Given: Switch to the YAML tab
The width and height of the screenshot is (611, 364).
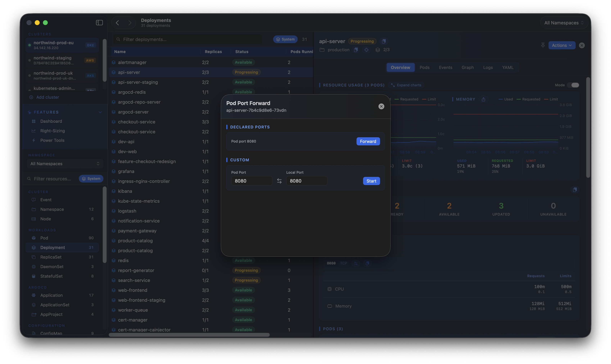Looking at the screenshot, I should pyautogui.click(x=508, y=68).
